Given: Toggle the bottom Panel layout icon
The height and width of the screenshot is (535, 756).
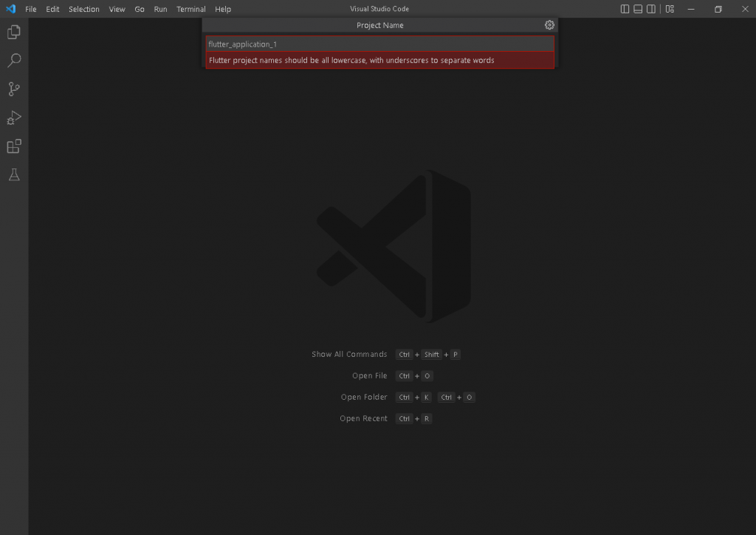Looking at the screenshot, I should 637,9.
